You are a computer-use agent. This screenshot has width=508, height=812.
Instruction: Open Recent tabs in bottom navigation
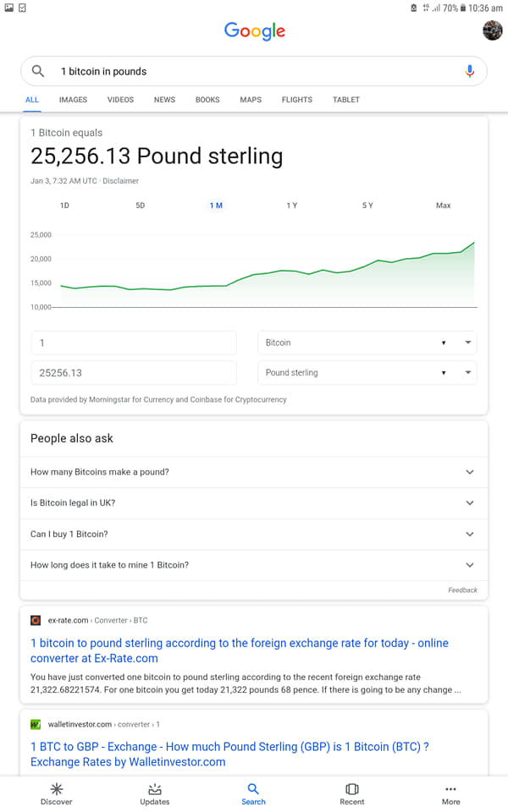tap(352, 794)
